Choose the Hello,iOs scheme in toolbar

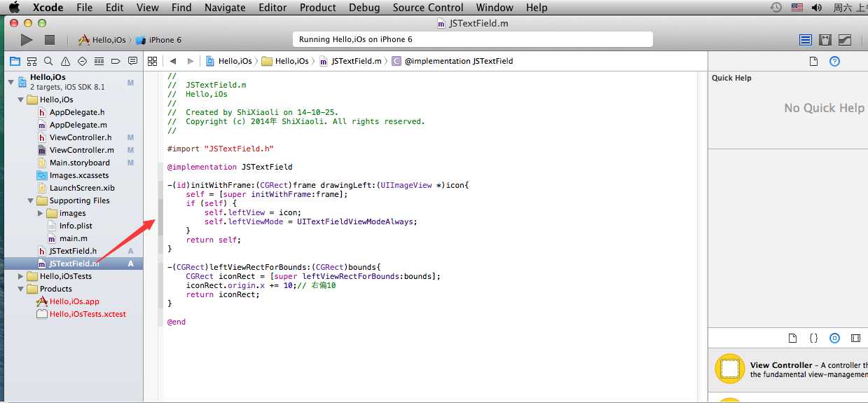102,40
